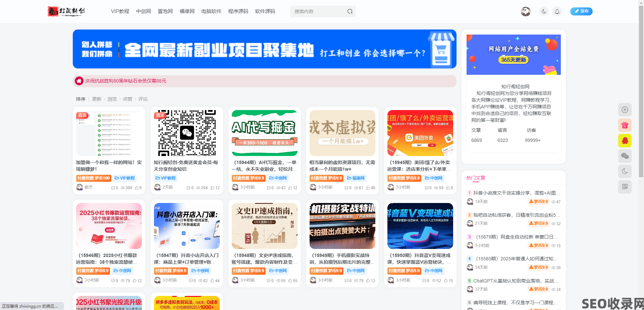The height and width of the screenshot is (310, 644).
Task: Open hot article 贴吧自动私信获客
Action: click(517, 215)
